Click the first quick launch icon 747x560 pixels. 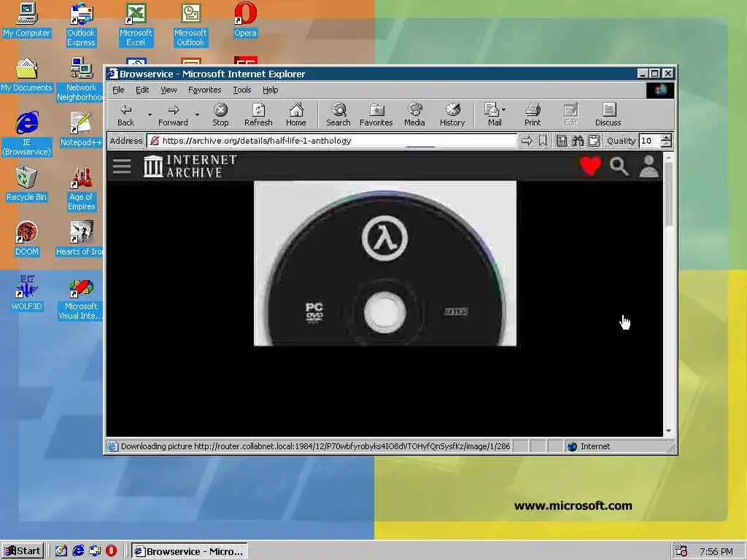point(61,551)
